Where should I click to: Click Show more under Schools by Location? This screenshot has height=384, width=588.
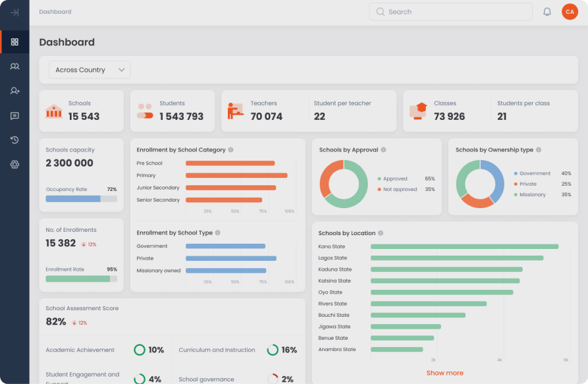[x=444, y=373]
